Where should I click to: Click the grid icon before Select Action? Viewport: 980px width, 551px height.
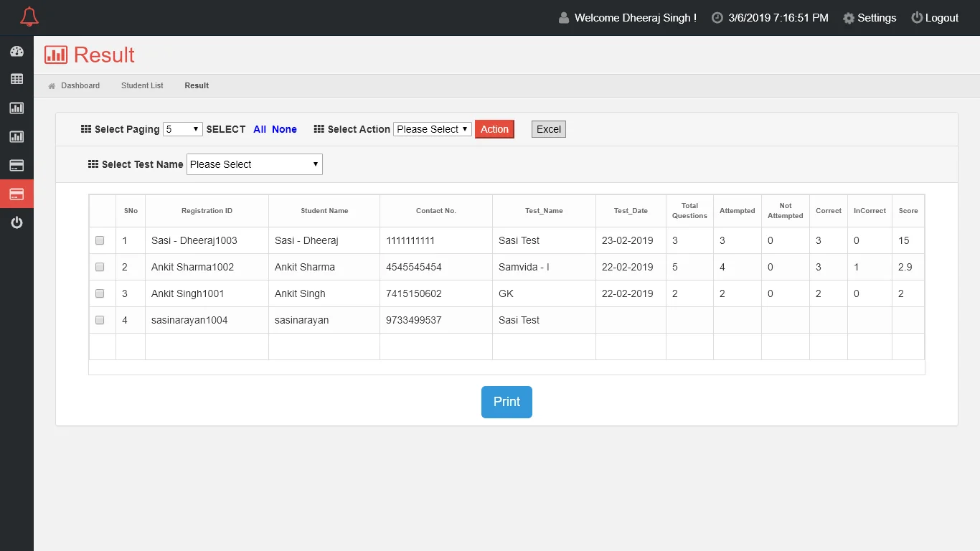319,129
